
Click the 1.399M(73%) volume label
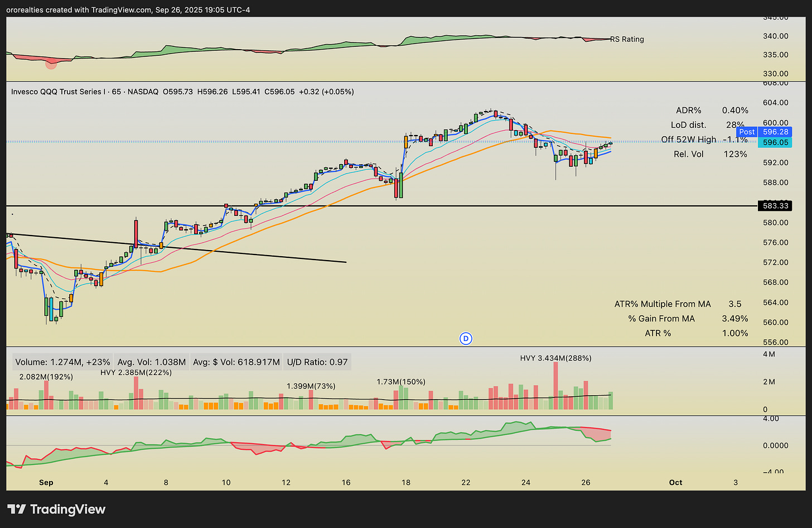[311, 386]
